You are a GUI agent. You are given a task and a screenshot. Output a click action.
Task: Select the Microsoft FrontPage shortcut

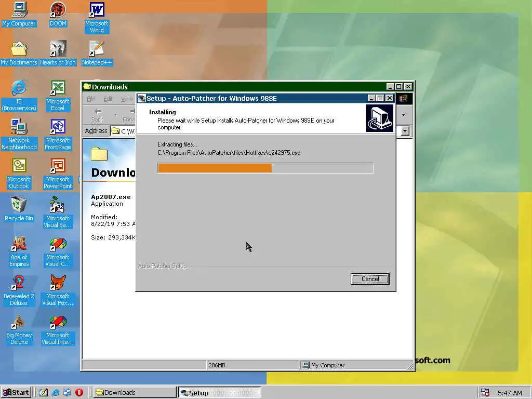point(58,135)
